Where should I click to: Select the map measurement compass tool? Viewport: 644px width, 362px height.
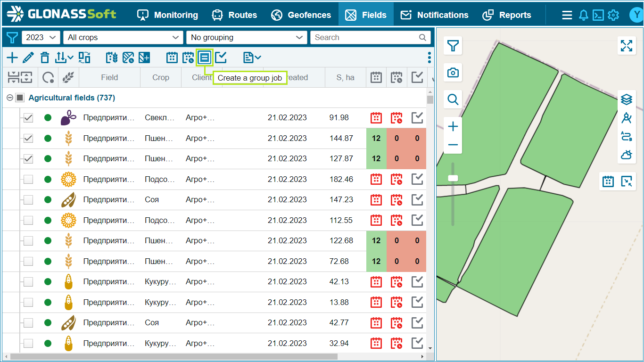tap(626, 118)
